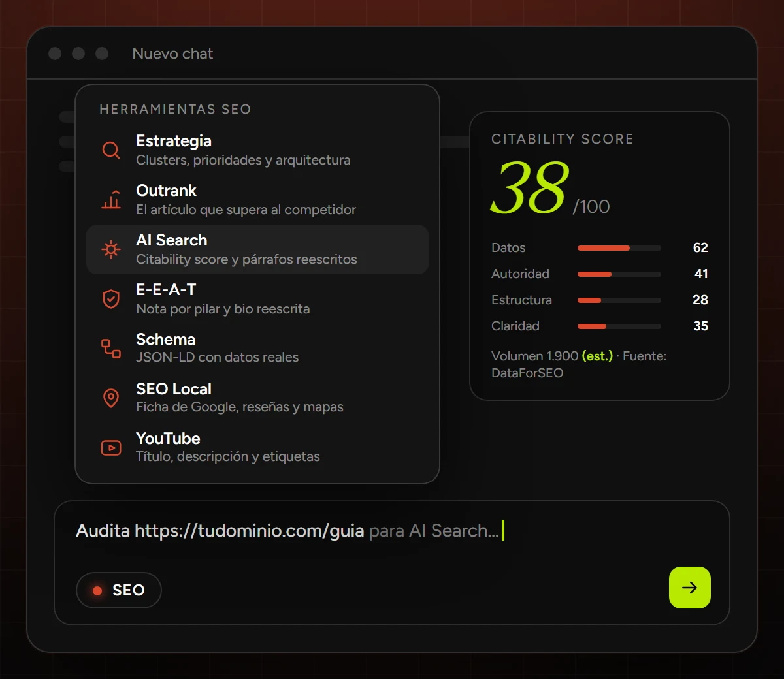
Task: Click the Claridad score bar
Action: [x=619, y=326]
